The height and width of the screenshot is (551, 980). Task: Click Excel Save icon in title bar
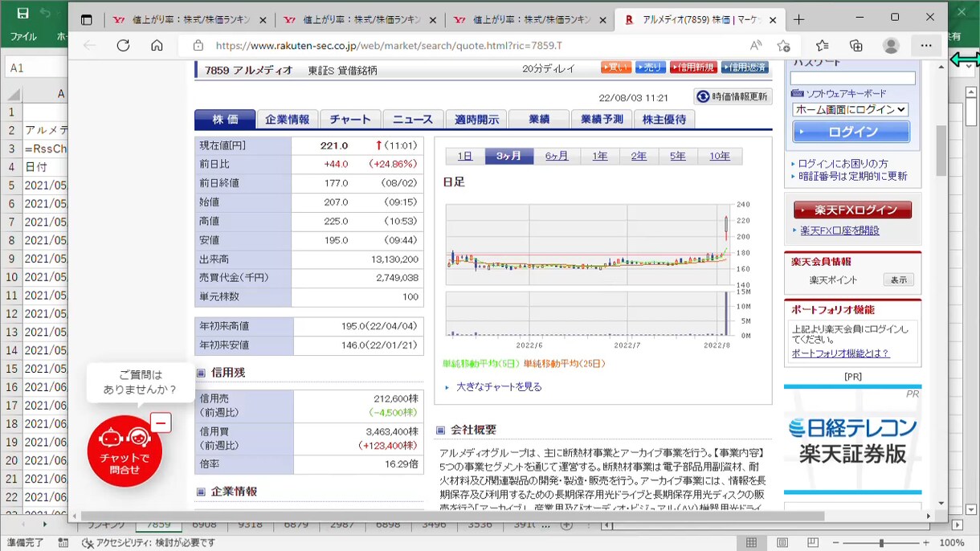click(x=22, y=14)
